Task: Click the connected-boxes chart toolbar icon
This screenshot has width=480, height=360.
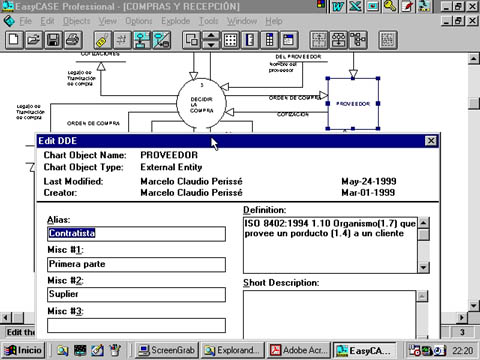Action: point(142,40)
